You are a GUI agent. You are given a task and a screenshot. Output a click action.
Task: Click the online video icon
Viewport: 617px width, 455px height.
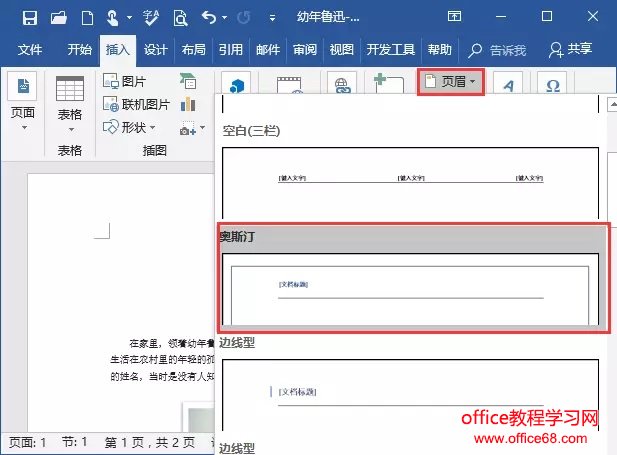[289, 84]
